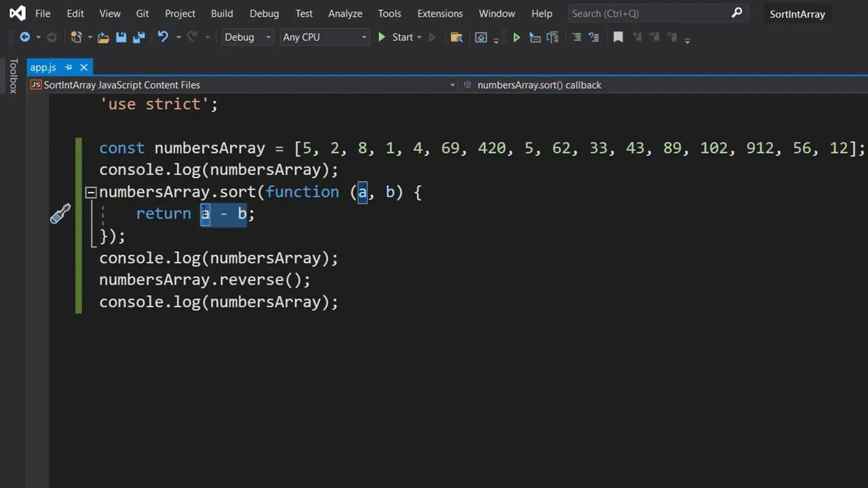Open the Extensions menu
Image resolution: width=868 pixels, height=488 pixels.
[439, 13]
